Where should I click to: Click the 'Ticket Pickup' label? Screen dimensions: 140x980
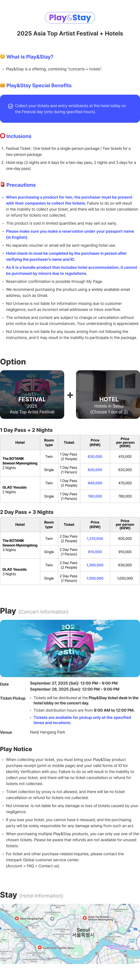(13, 698)
